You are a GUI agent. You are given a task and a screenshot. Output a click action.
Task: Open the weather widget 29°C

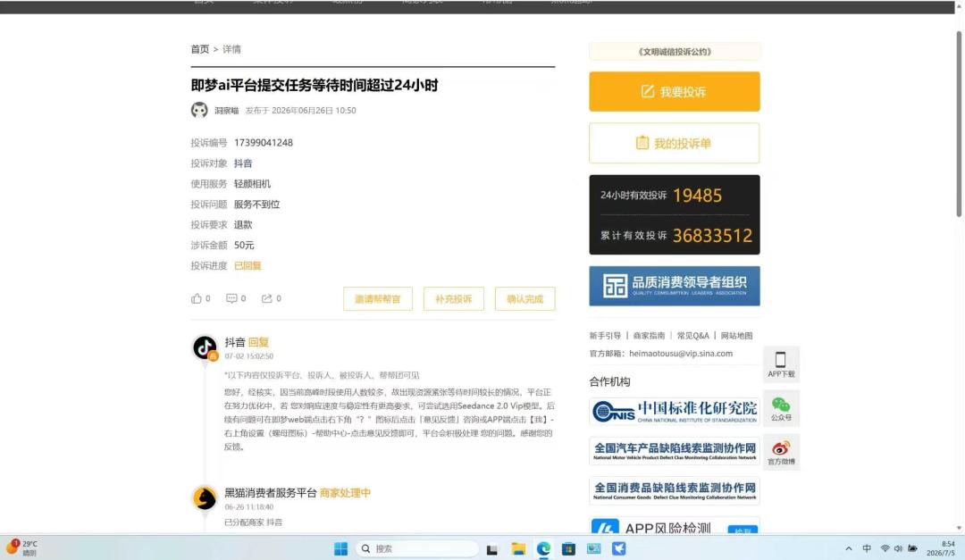(x=22, y=548)
